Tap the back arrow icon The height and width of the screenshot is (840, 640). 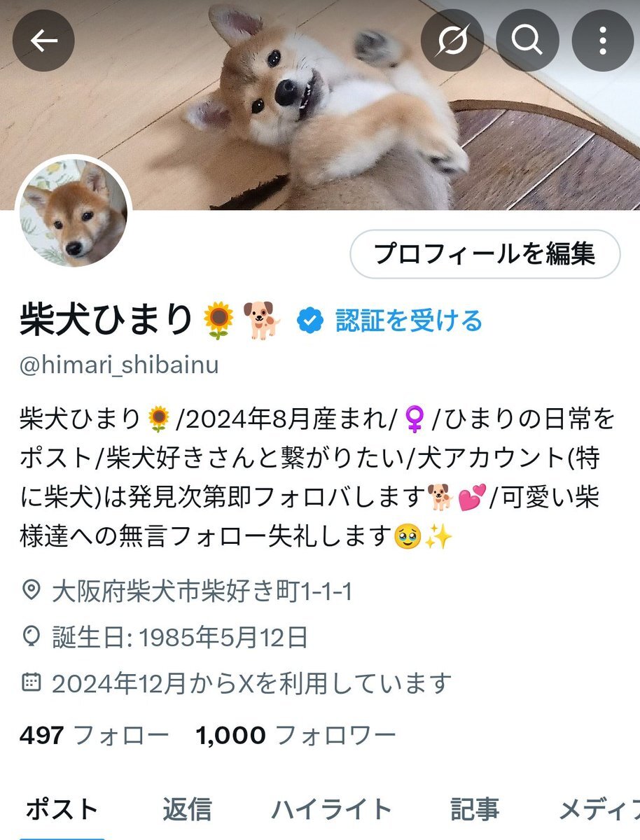point(43,41)
